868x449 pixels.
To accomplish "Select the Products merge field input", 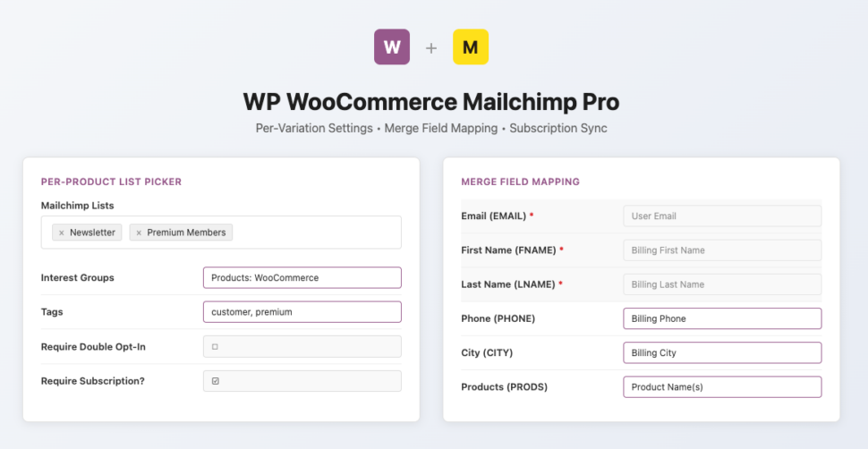I will coord(721,386).
